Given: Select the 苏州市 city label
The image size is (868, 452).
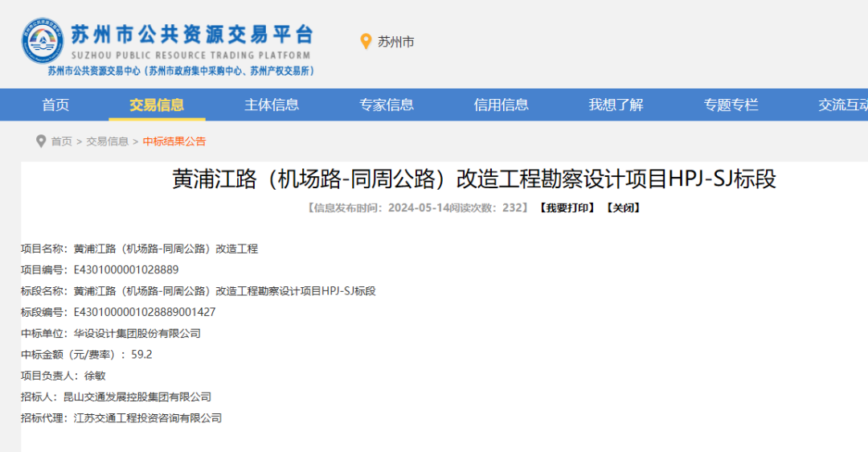Looking at the screenshot, I should coord(396,42).
